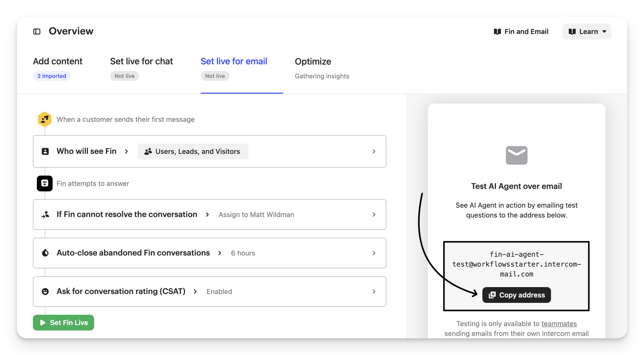Open the Optimize tab
Image resolution: width=644 pixels, height=355 pixels.
pos(313,61)
